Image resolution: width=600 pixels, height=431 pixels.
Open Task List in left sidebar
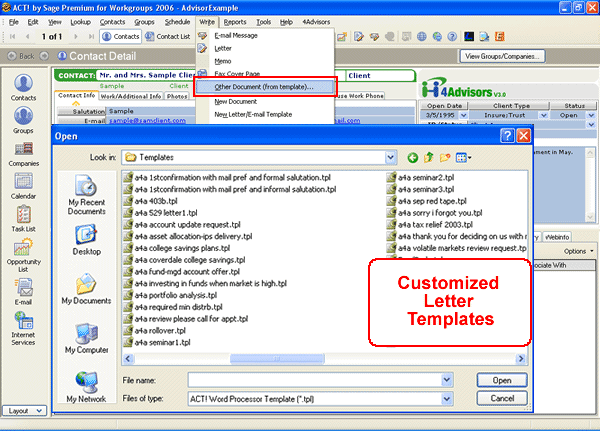23,219
